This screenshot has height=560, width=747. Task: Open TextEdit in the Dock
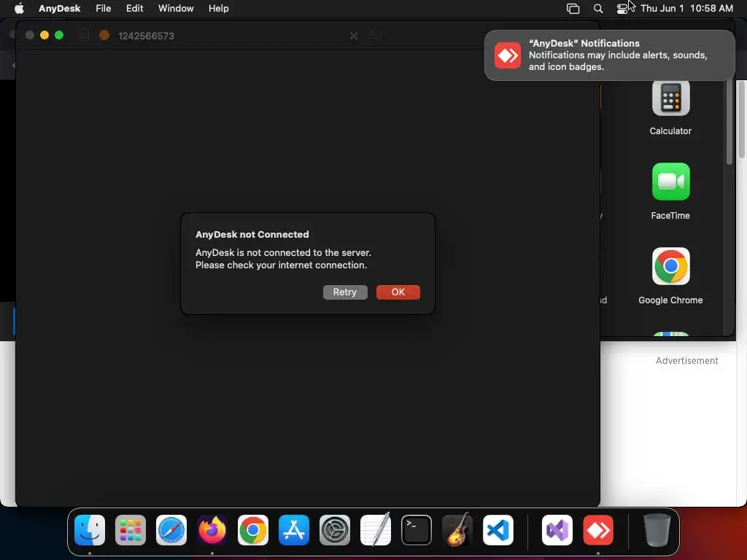point(376,530)
